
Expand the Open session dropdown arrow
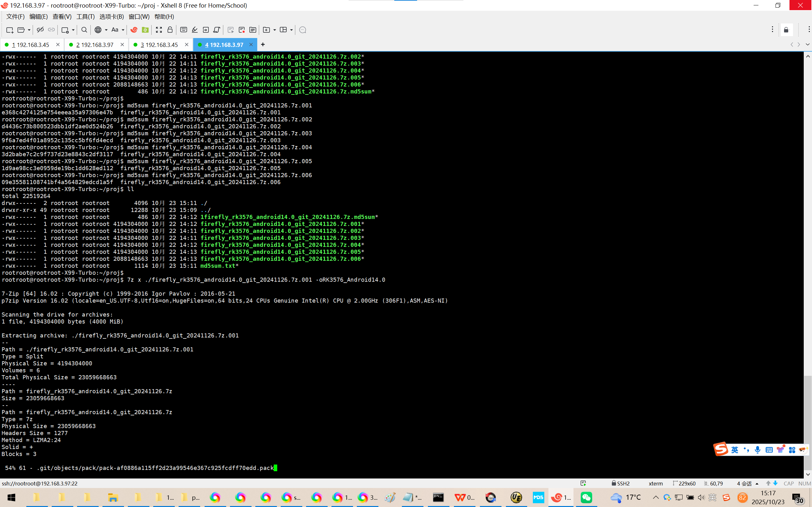(29, 30)
